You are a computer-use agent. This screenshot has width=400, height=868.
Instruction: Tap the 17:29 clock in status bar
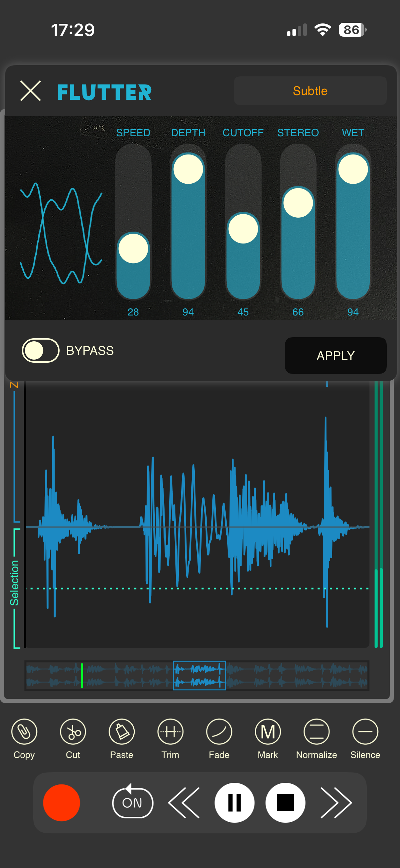click(x=73, y=30)
